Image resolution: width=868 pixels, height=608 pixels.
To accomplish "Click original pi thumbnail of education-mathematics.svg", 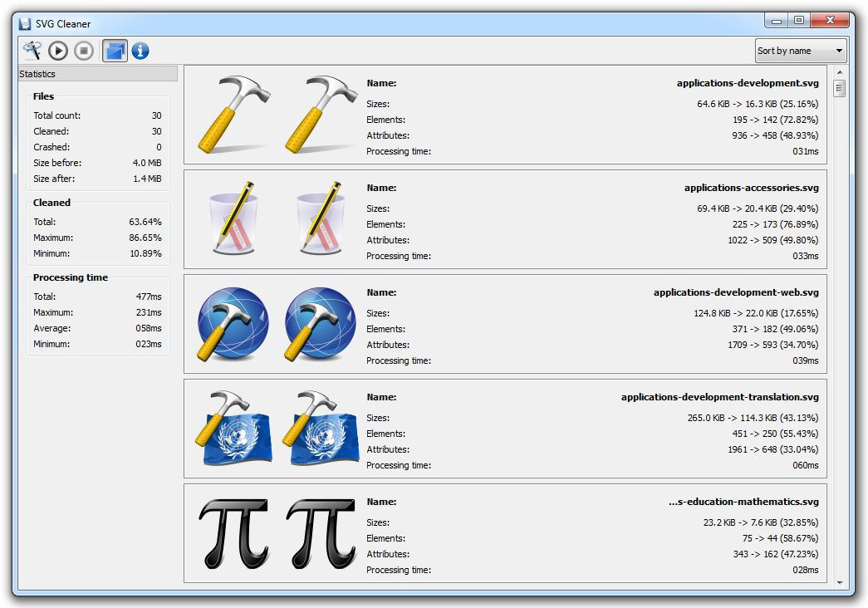I will pyautogui.click(x=233, y=534).
